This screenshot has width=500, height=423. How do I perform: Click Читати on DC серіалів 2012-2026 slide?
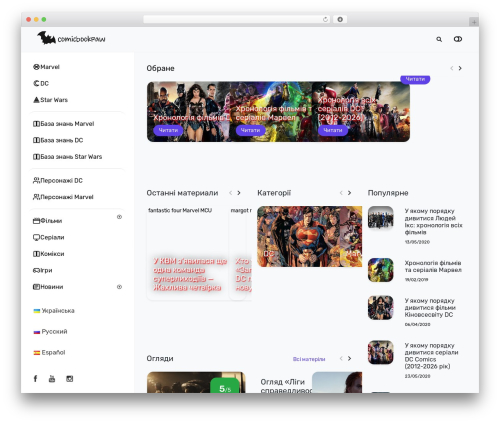333,130
